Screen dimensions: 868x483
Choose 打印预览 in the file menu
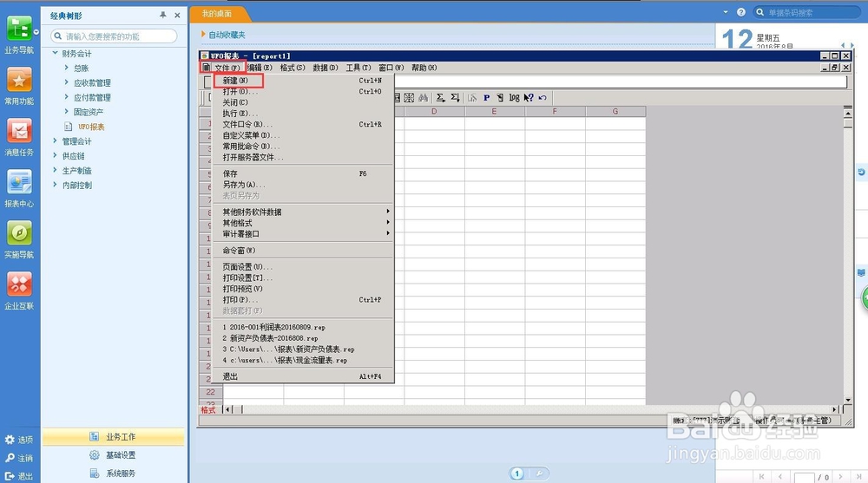pos(303,289)
